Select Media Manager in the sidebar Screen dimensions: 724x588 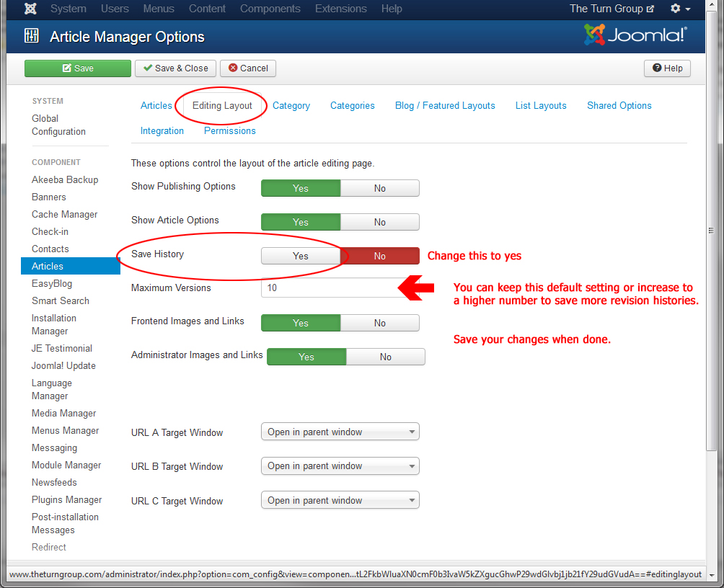63,414
